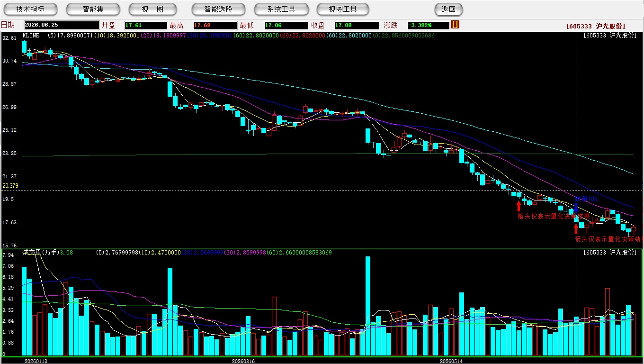Viewport: 644px width, 364px height.
Task: Click the 涨跌 field showing -3.392%
Action: pyautogui.click(x=429, y=25)
